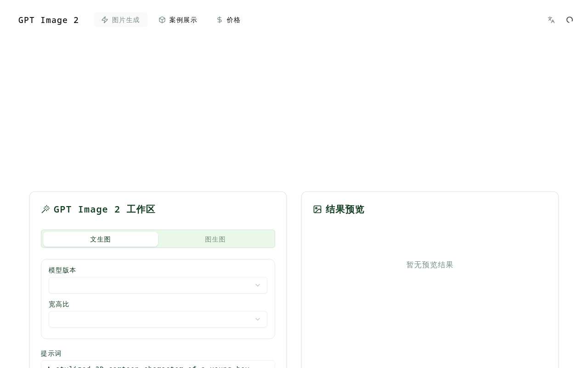
Task: Click the magic wand icon beside 工作区 title
Action: pos(45,209)
